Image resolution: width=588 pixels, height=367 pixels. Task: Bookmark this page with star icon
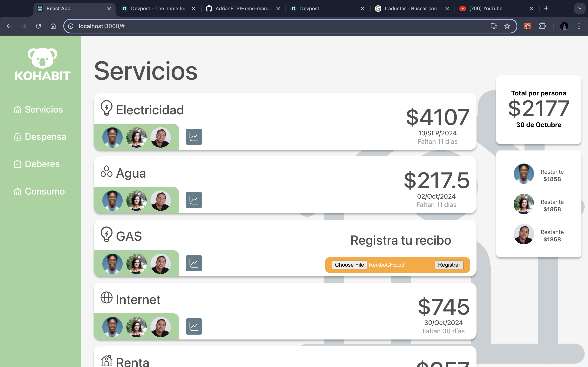507,26
